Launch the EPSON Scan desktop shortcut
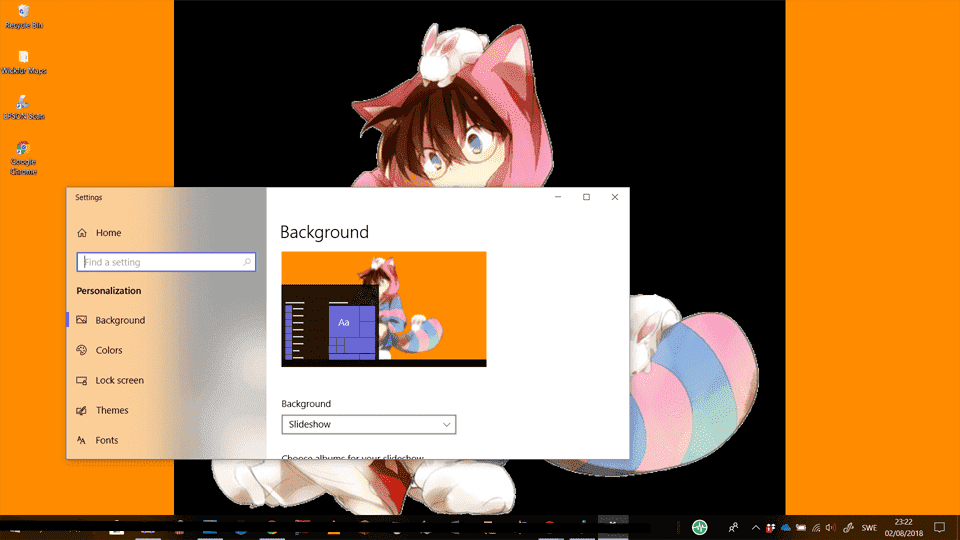This screenshot has width=960, height=540. pyautogui.click(x=23, y=108)
